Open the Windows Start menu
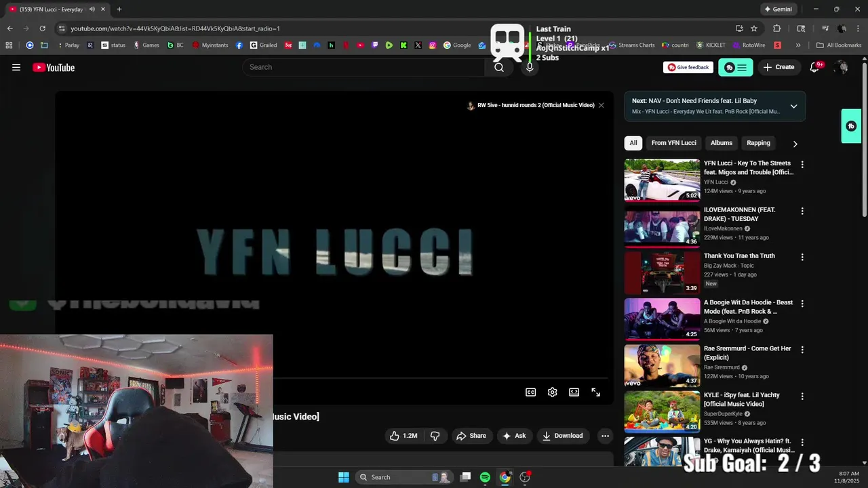Screen dimensions: 868x488 click(344, 477)
